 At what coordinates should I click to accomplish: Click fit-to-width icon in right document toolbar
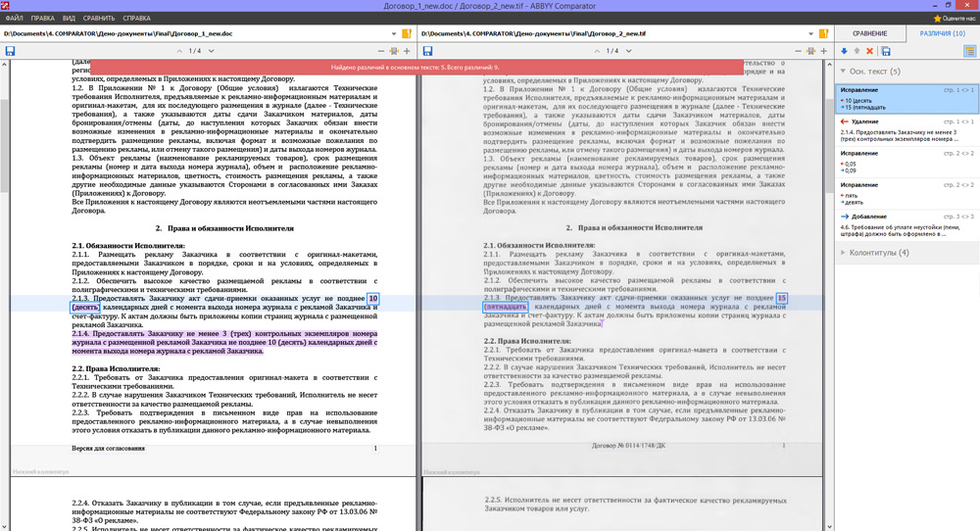pos(810,51)
